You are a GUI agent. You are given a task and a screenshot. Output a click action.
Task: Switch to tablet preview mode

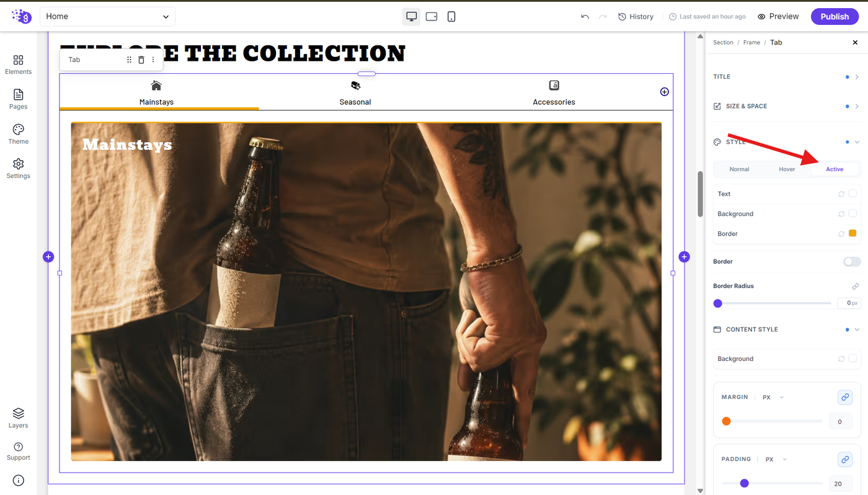coord(432,17)
